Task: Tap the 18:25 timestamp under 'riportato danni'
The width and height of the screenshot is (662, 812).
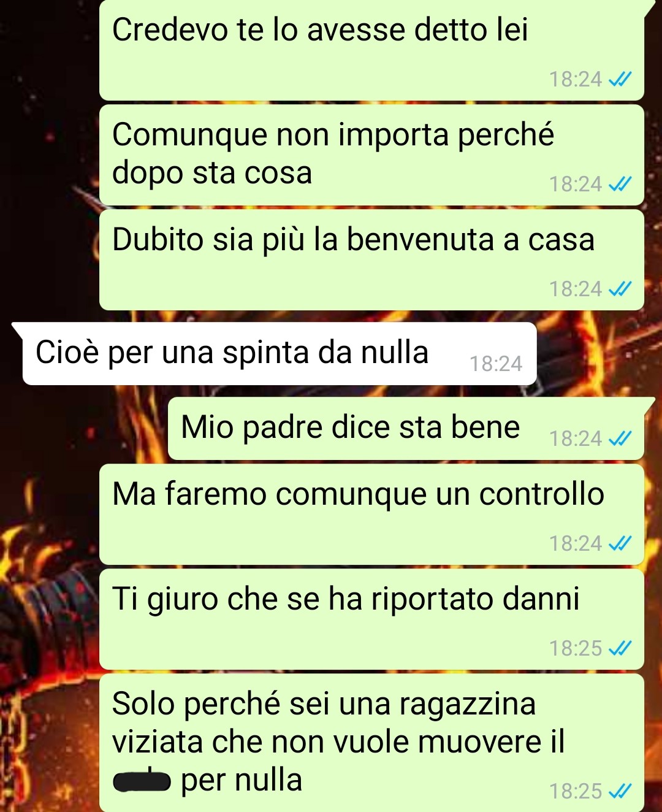Action: coord(576,648)
